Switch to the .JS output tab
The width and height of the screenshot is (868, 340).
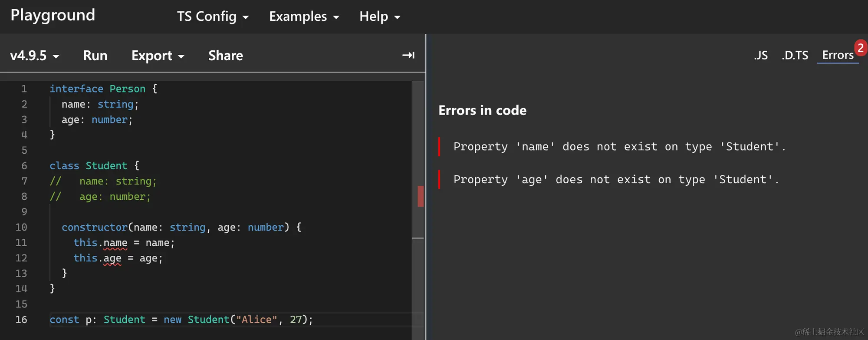[761, 55]
